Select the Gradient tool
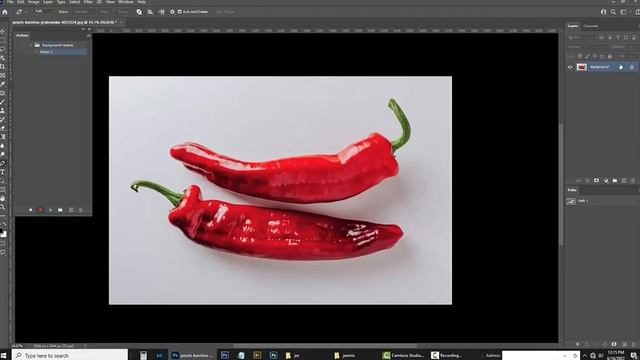640x360 pixels. (x=3, y=137)
